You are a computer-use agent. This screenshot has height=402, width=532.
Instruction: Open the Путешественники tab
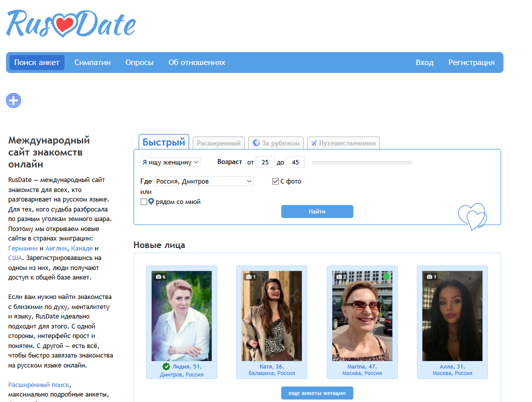343,143
